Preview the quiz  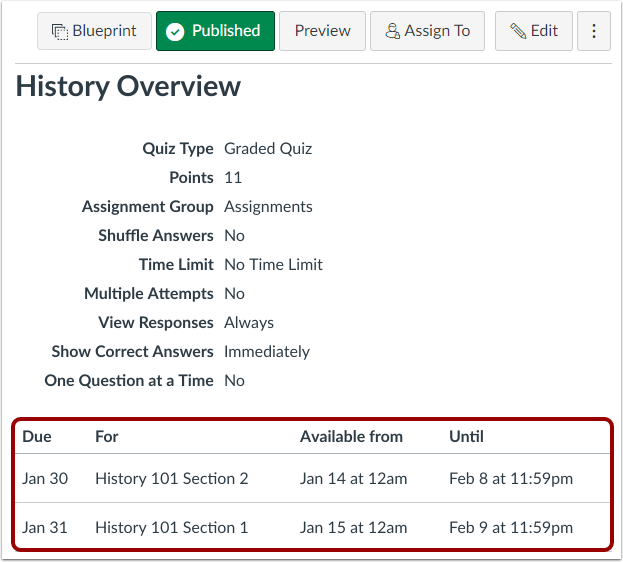pyautogui.click(x=322, y=31)
